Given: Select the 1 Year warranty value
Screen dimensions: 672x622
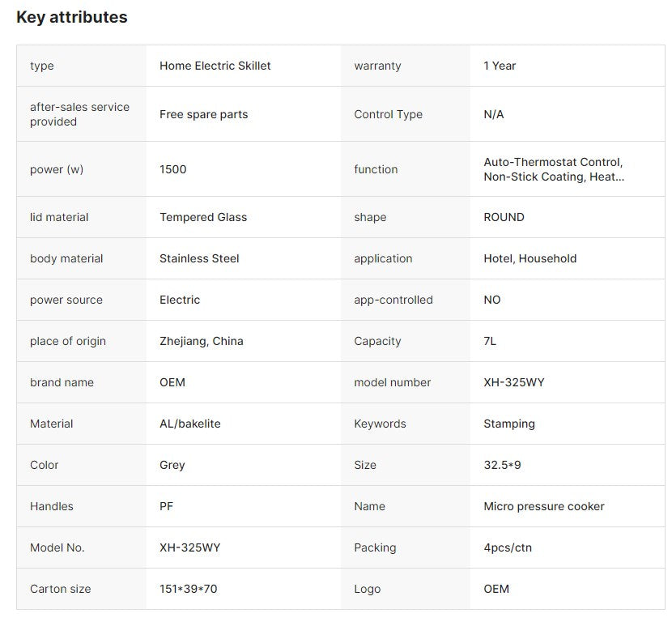Looking at the screenshot, I should pos(500,66).
